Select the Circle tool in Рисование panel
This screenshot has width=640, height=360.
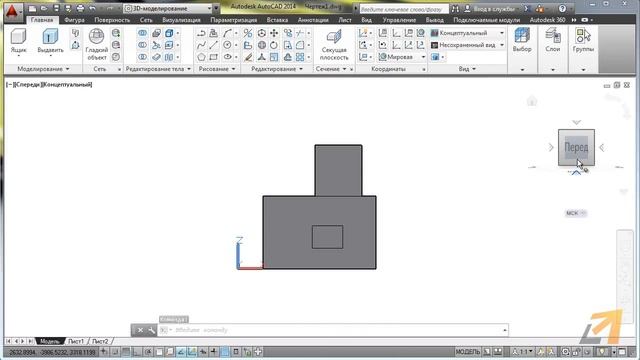227,45
